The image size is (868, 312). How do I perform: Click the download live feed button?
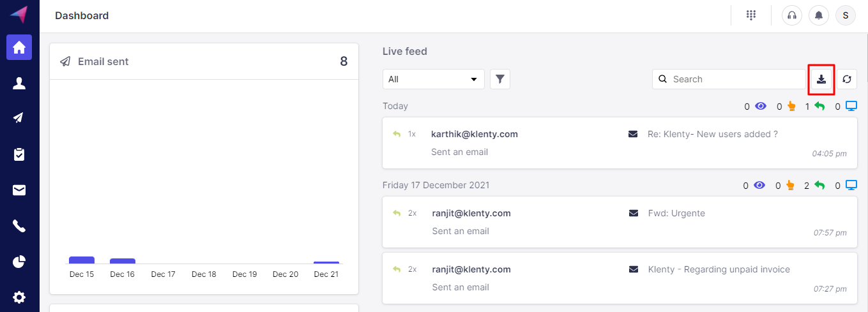[821, 80]
